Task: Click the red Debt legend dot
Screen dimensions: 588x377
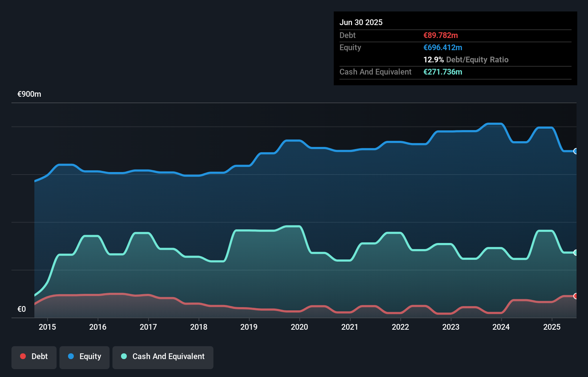Action: [x=23, y=356]
